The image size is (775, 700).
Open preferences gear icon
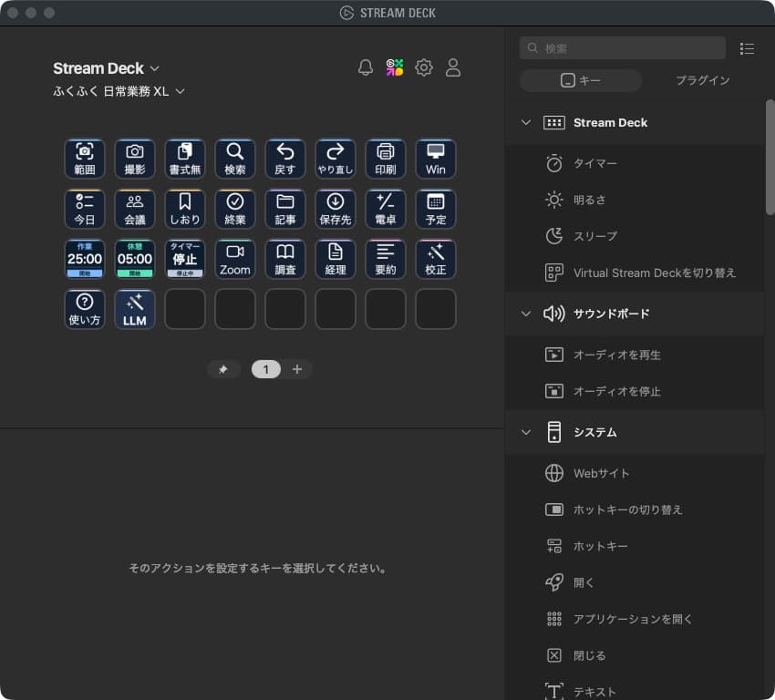(424, 67)
